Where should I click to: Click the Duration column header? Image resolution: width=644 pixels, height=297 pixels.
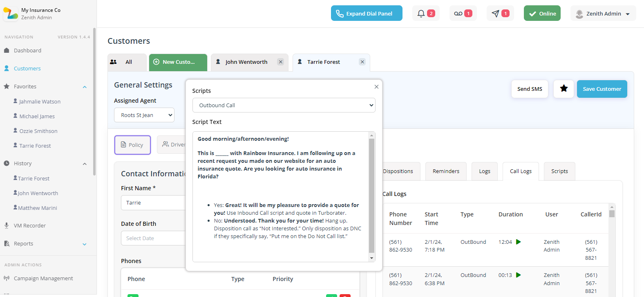point(510,214)
